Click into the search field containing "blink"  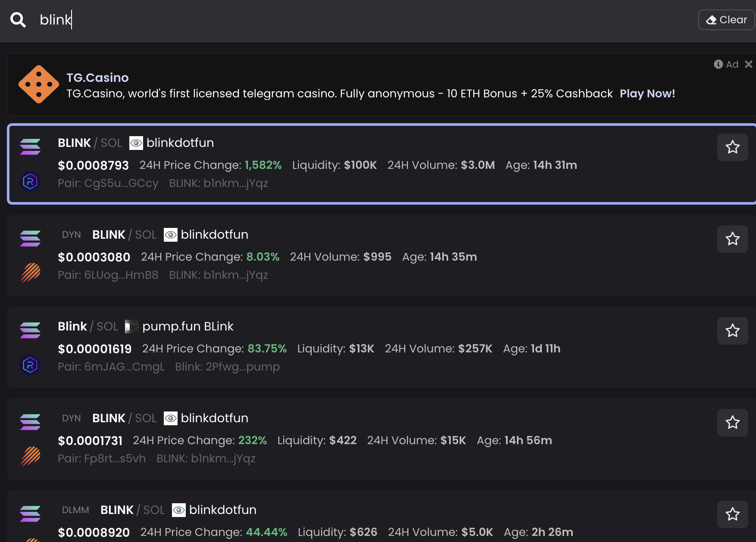(345, 20)
